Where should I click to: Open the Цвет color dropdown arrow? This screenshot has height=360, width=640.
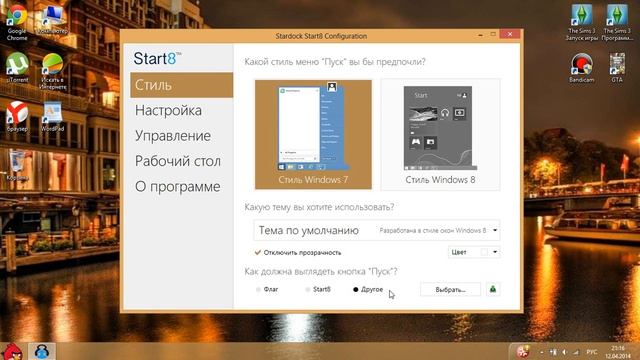(495, 252)
